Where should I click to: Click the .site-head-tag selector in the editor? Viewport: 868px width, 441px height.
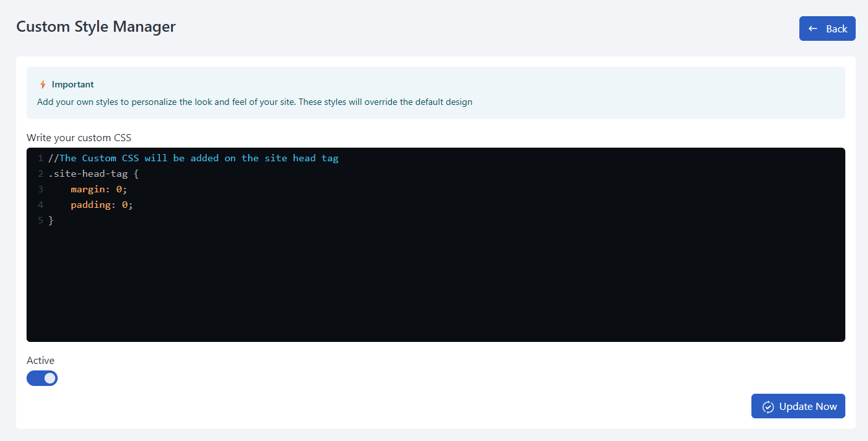pos(91,173)
